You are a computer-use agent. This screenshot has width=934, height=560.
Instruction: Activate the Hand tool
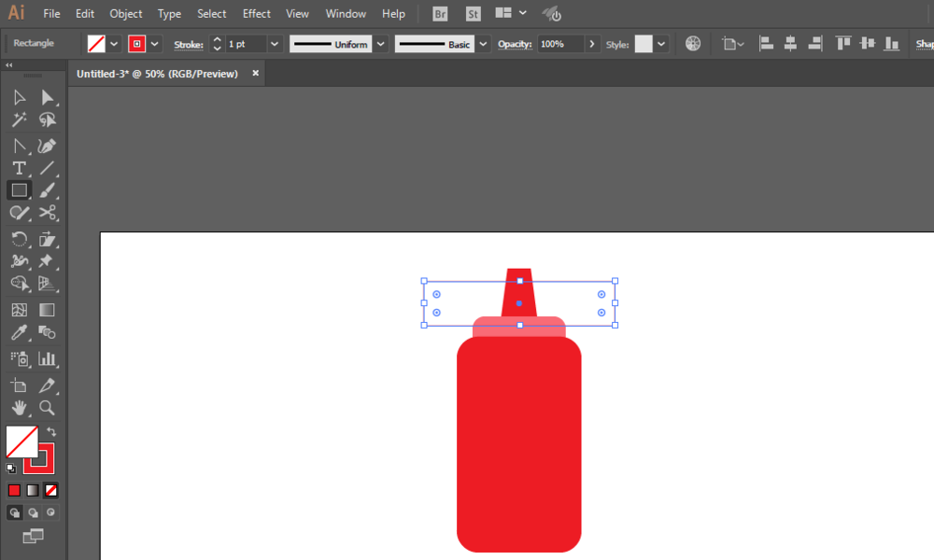(19, 408)
